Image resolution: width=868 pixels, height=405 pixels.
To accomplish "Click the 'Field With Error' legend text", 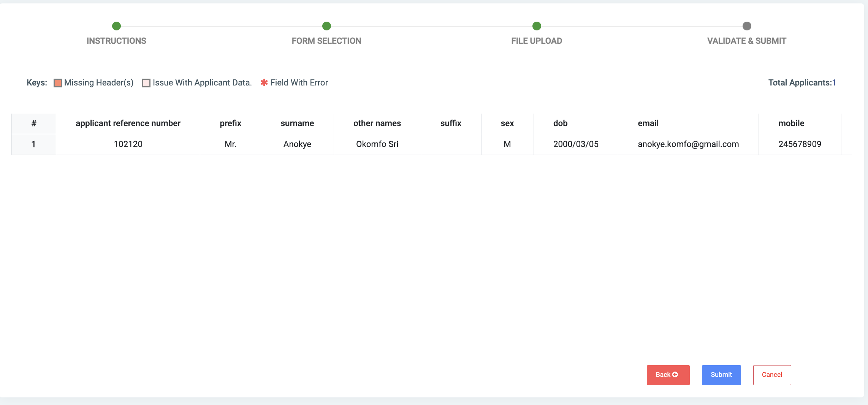I will [x=299, y=83].
